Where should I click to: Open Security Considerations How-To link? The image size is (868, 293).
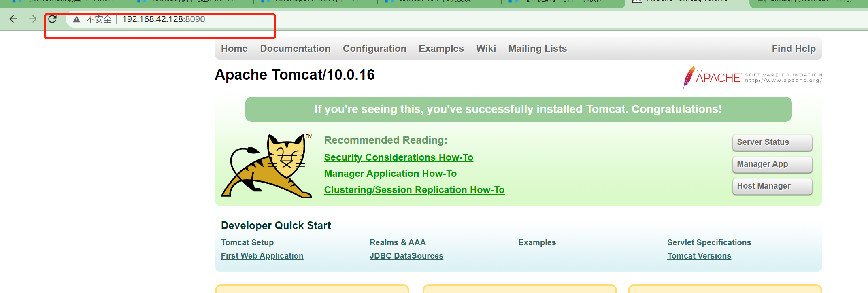pos(398,157)
